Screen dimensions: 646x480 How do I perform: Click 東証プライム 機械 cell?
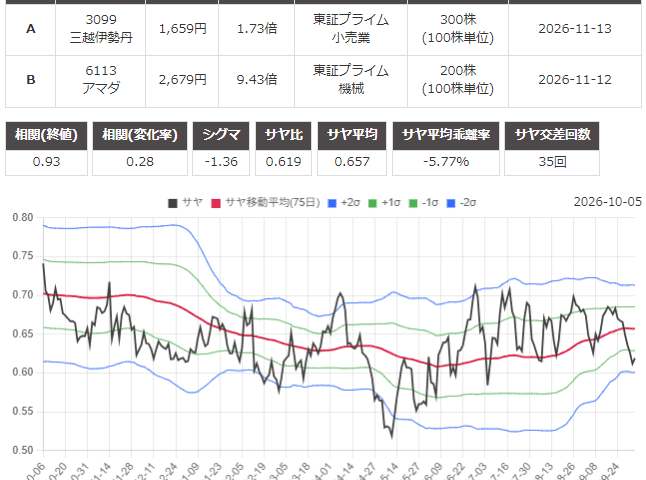[x=351, y=80]
